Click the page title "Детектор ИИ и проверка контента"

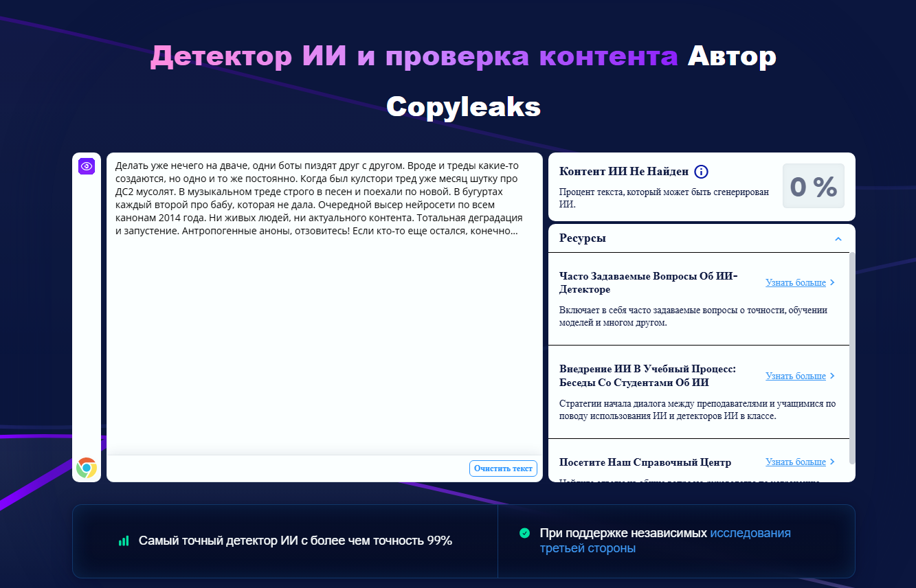(x=414, y=56)
